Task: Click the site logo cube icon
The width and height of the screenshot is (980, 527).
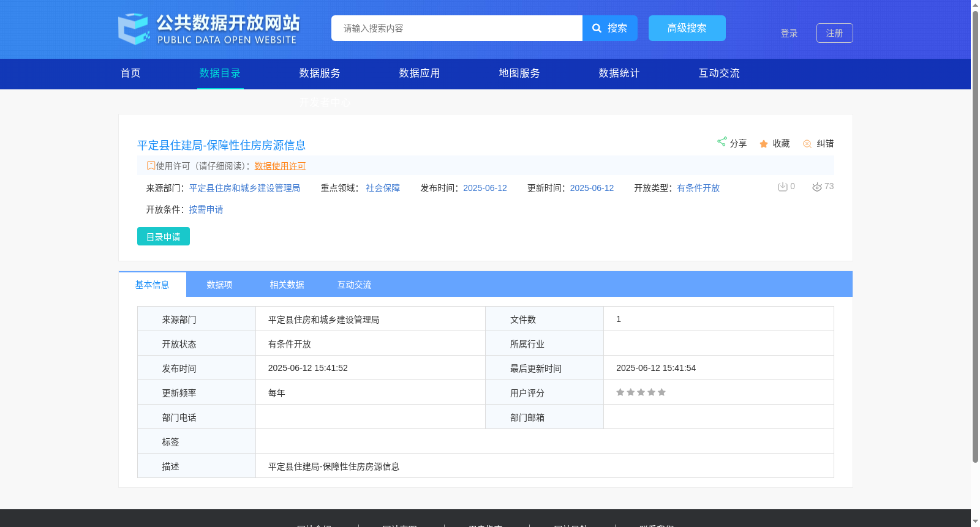Action: point(134,29)
